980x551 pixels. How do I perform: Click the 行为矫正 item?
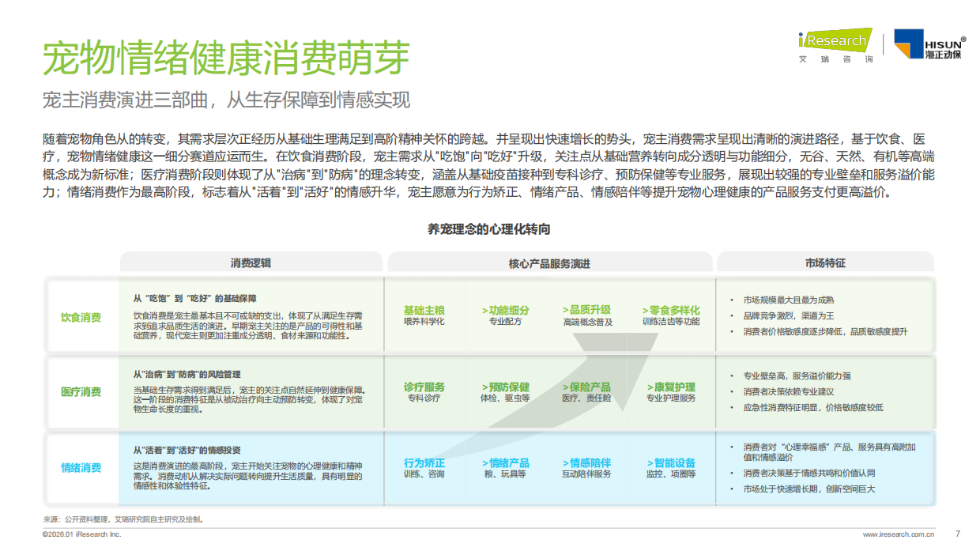tap(424, 462)
